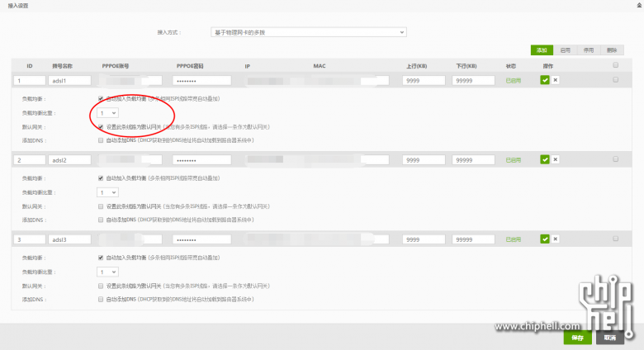
Task: Click the MAC column header
Action: [320, 66]
